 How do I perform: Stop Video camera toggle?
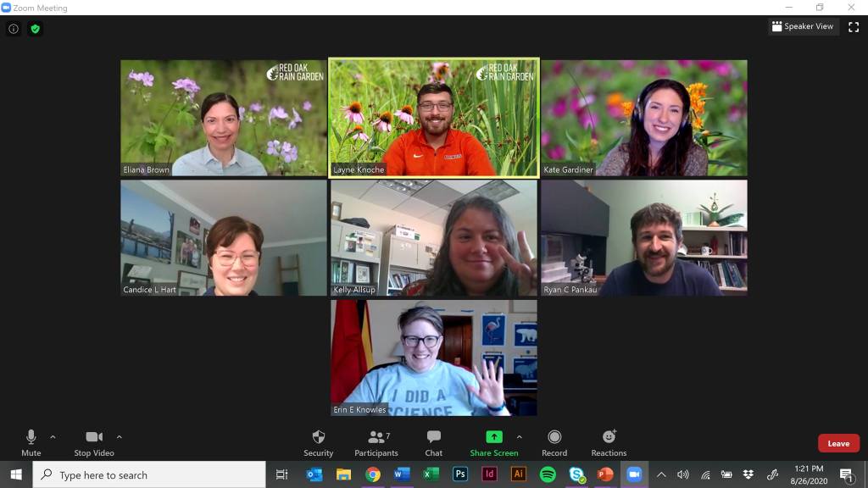click(x=93, y=442)
